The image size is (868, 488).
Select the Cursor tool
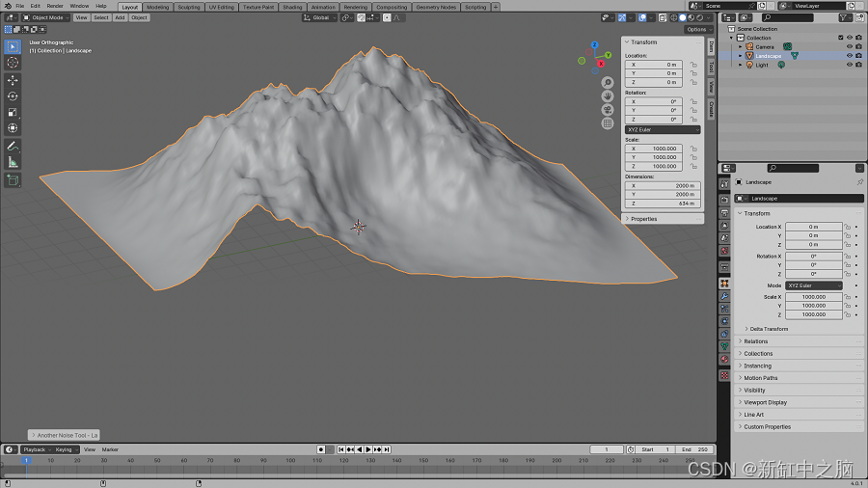pos(13,63)
